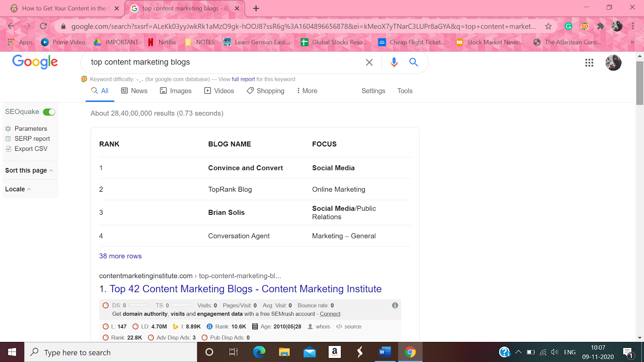The image size is (644, 362).
Task: Open Chrome's three-dot menu
Action: pyautogui.click(x=633, y=26)
